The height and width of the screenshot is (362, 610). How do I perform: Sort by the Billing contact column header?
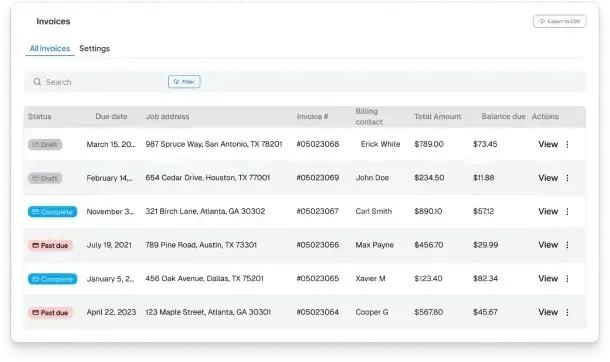(x=369, y=117)
